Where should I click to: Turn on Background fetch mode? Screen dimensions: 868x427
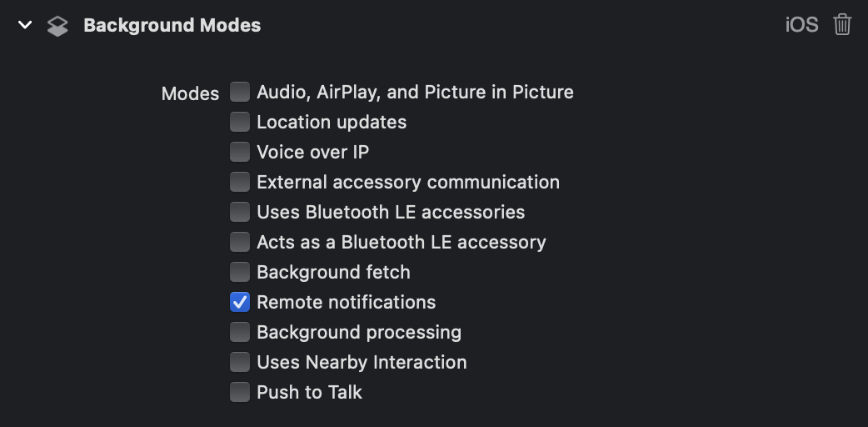240,272
